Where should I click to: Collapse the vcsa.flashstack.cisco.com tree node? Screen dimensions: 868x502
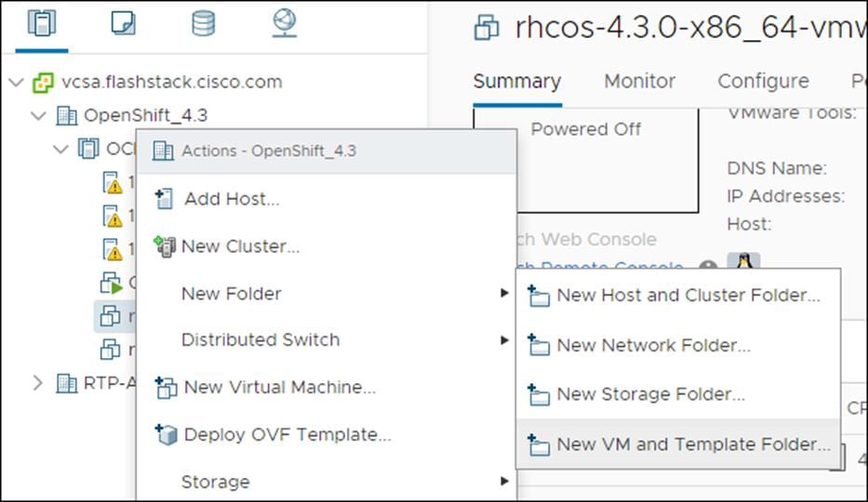pos(17,83)
